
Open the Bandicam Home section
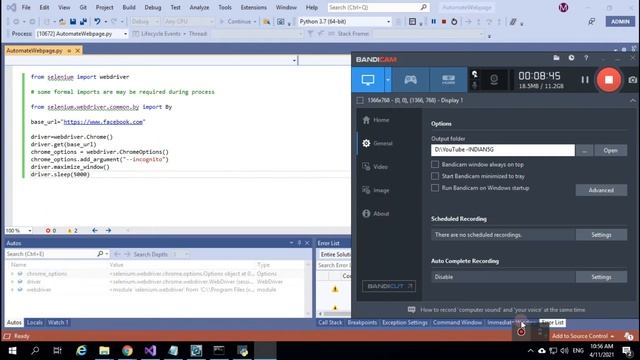tap(376, 120)
